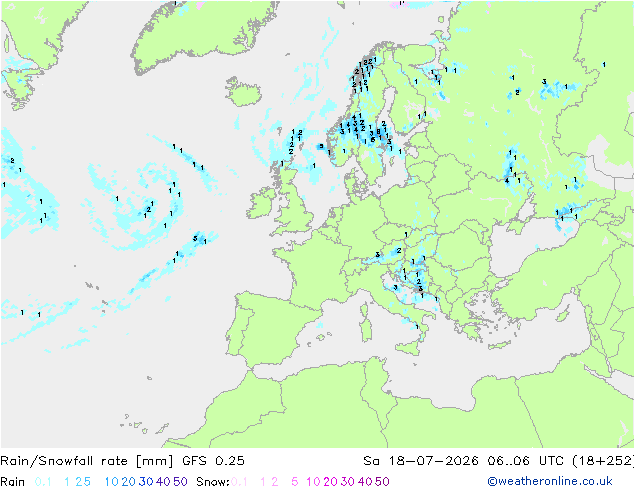Pick the 50 value in the Snow legend
This screenshot has height=490, width=634.
[x=382, y=482]
